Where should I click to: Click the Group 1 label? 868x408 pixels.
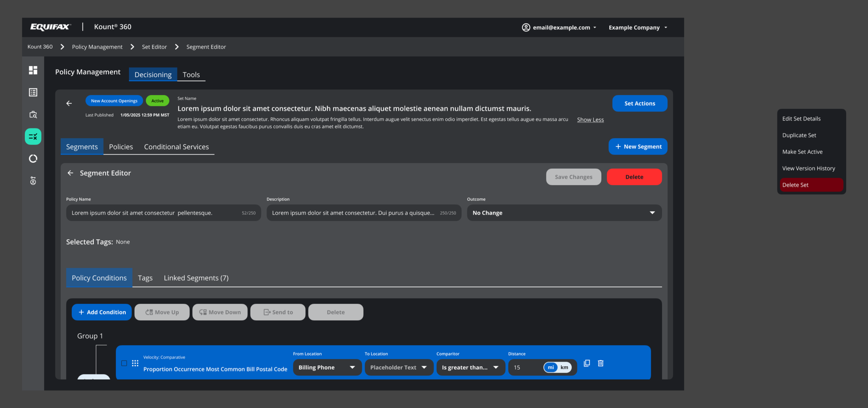tap(90, 336)
